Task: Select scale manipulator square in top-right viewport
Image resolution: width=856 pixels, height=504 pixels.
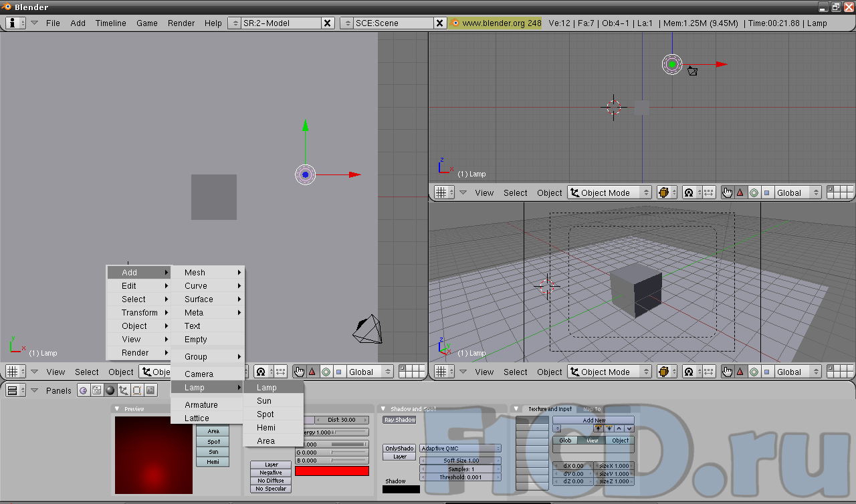Action: pyautogui.click(x=767, y=193)
